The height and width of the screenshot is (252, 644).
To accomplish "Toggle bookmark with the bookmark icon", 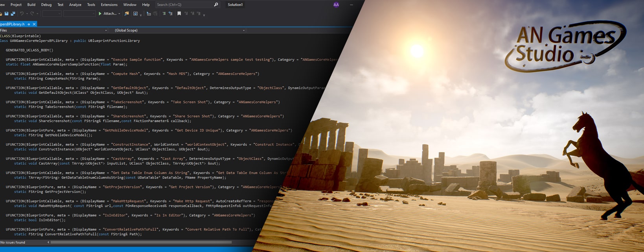I will coord(179,14).
